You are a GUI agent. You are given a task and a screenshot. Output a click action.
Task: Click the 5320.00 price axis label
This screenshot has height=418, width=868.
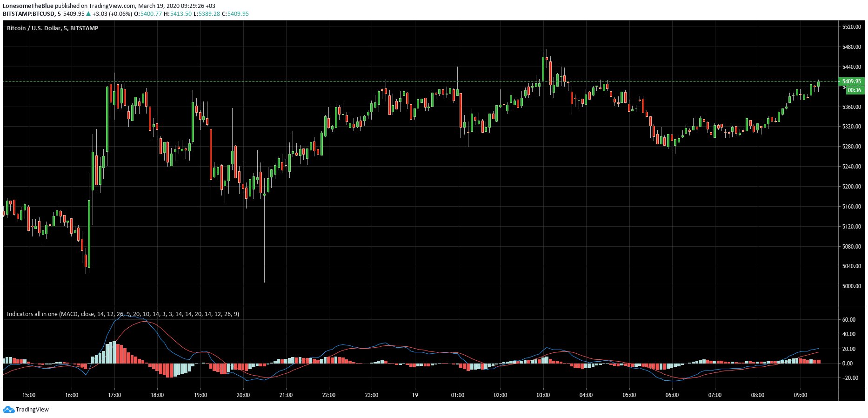coord(852,127)
